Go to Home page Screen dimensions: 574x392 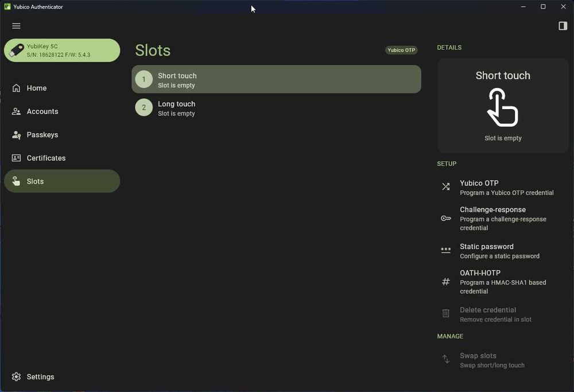coord(62,88)
